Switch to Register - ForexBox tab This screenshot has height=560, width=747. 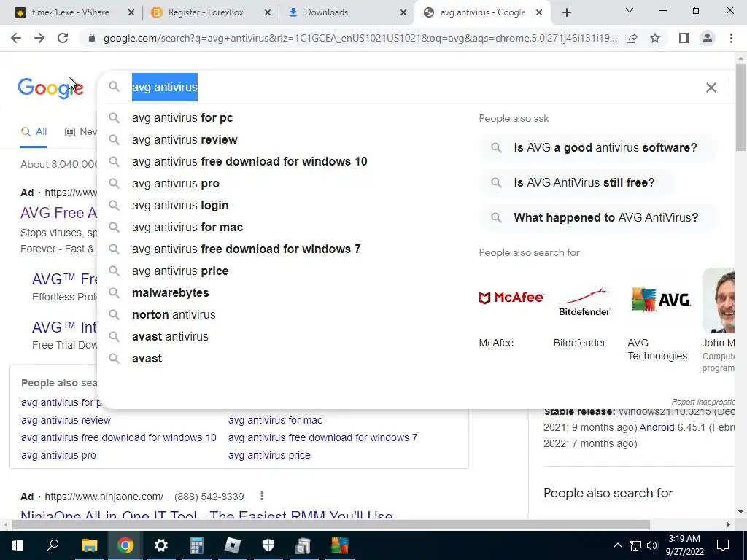205,12
